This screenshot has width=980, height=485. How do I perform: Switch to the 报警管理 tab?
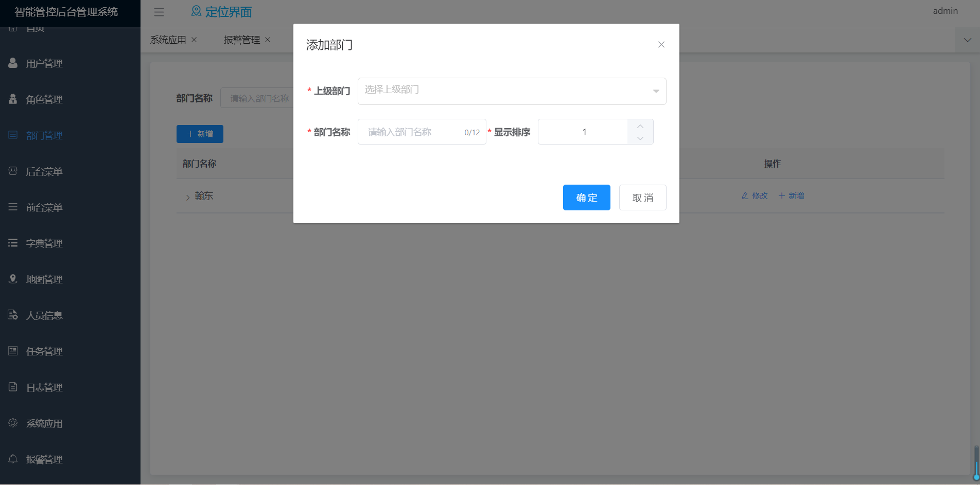pos(241,40)
